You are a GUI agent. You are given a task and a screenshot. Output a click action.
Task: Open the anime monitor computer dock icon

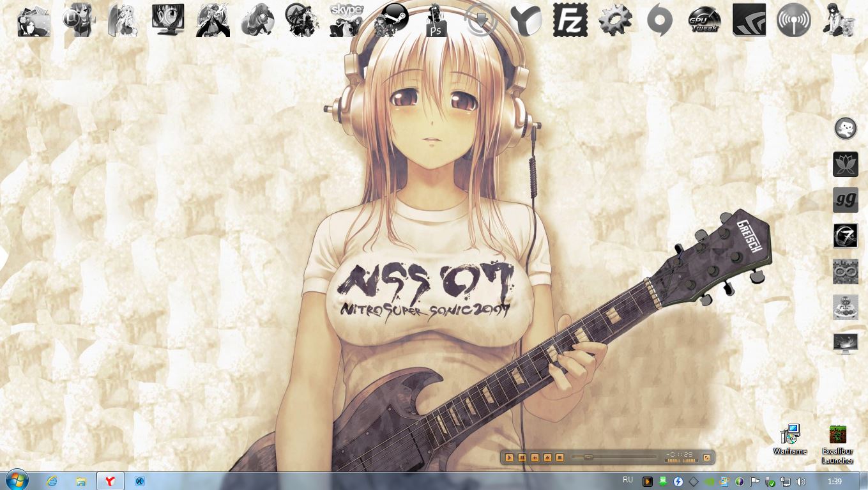click(x=168, y=20)
